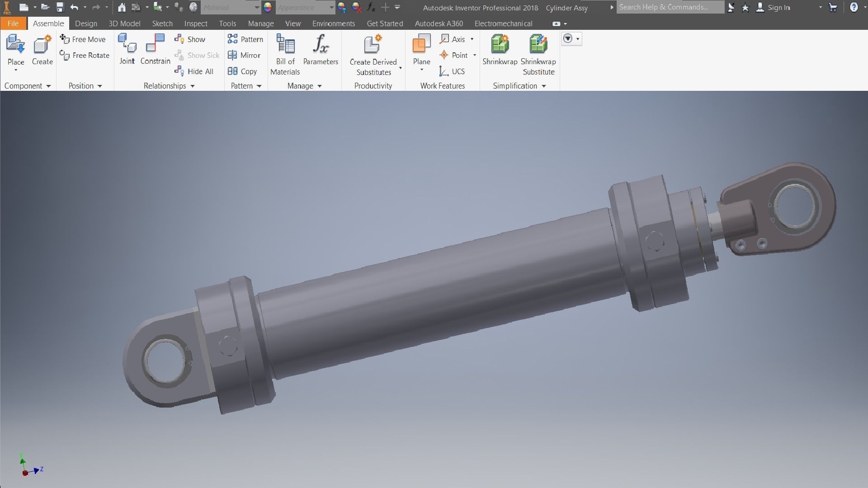Click the favorites star icon
This screenshot has width=868, height=488.
pos(745,7)
